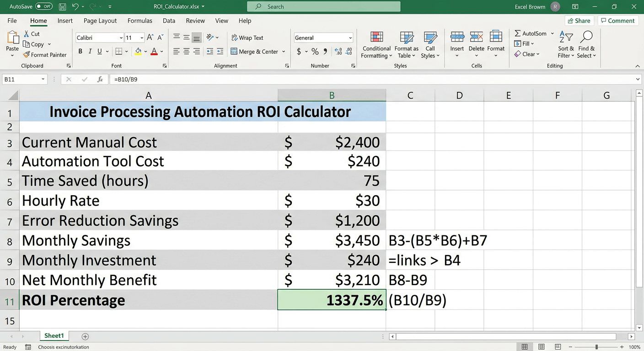Switch to the Formulas tab
644x351 pixels.
[x=140, y=21]
